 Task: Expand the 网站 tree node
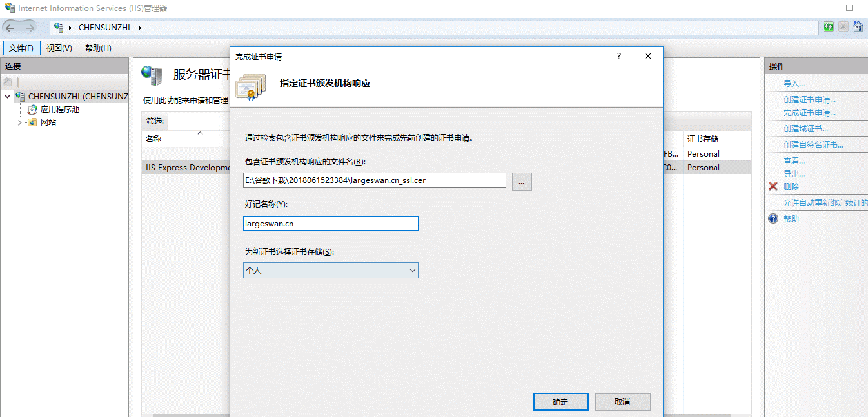20,122
